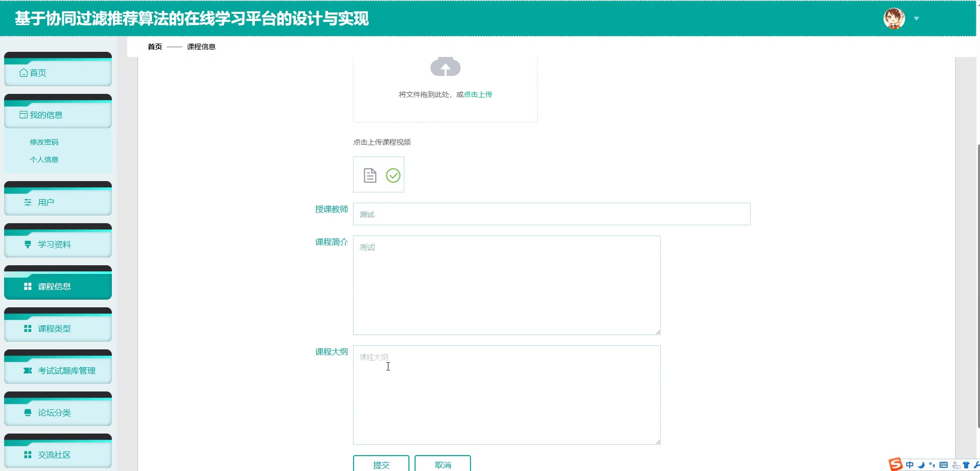Click the 课程类型 grid icon in sidebar
This screenshot has width=980, height=471.
tap(28, 328)
